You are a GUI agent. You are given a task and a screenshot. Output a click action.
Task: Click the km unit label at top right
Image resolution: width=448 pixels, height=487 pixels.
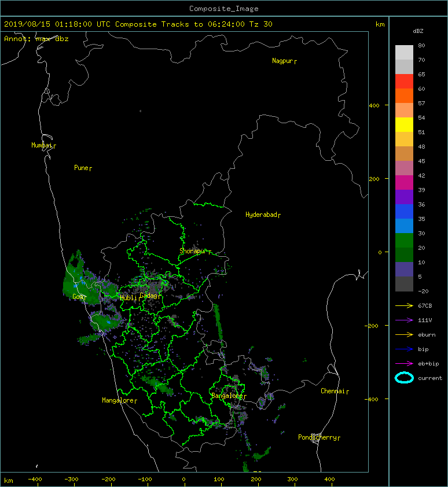click(x=380, y=24)
